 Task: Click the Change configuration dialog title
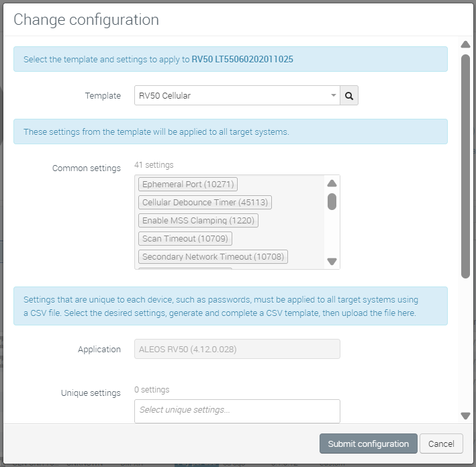pyautogui.click(x=86, y=19)
